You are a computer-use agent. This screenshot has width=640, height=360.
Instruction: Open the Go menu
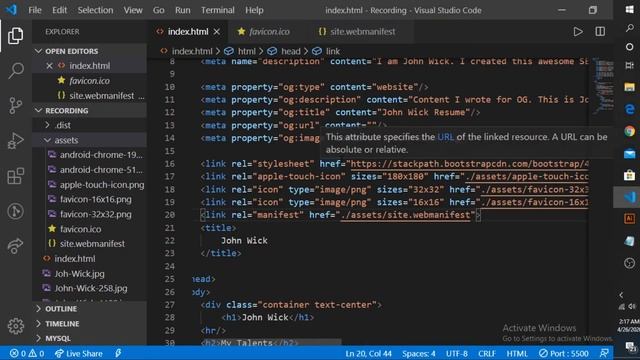point(158,10)
